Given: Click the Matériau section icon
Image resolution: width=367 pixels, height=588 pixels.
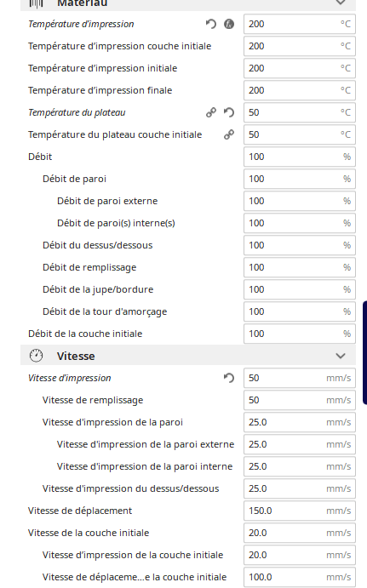Looking at the screenshot, I should [x=36, y=3].
